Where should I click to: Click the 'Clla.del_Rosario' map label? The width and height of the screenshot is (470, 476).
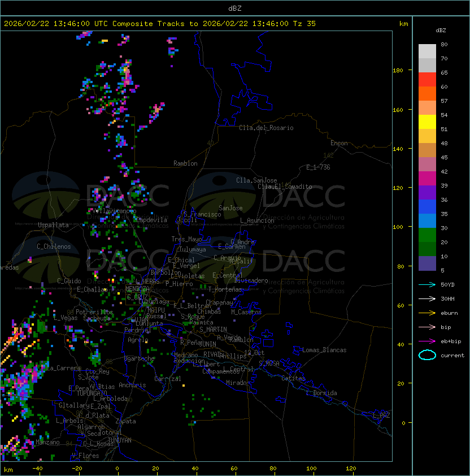coord(266,128)
